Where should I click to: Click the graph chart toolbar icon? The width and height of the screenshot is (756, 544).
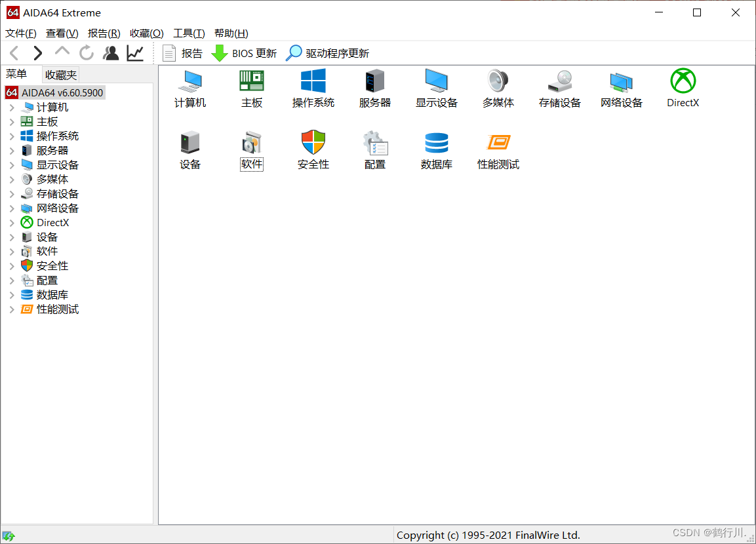coord(136,53)
